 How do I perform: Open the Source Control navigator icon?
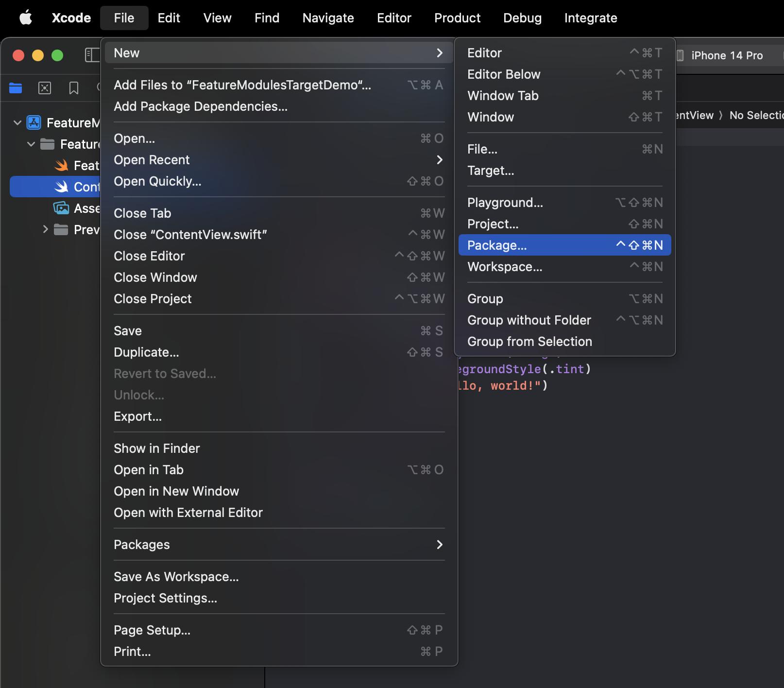click(45, 88)
